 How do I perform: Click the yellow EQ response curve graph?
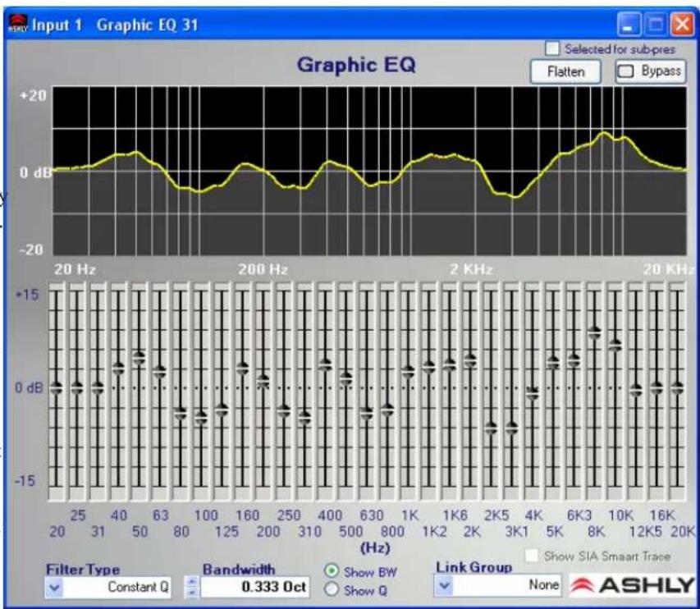point(369,171)
